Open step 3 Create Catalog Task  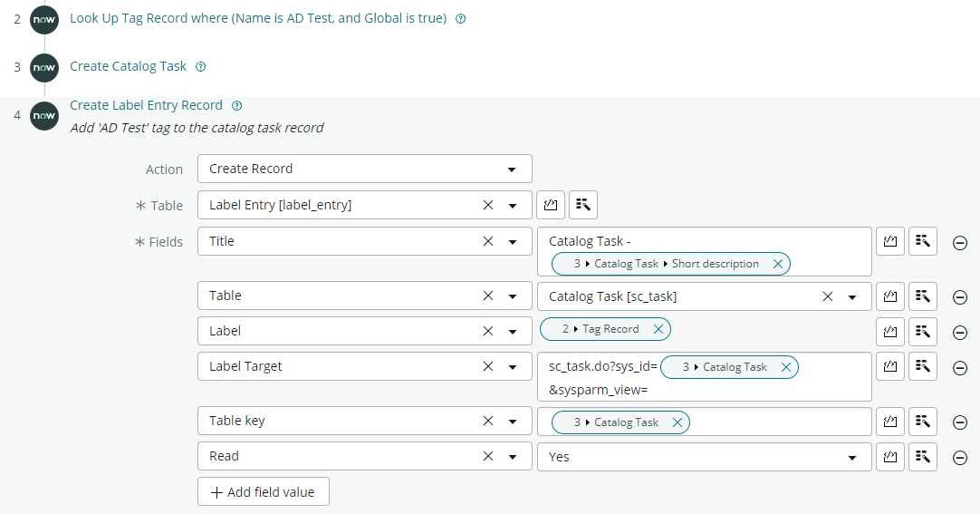(x=128, y=66)
